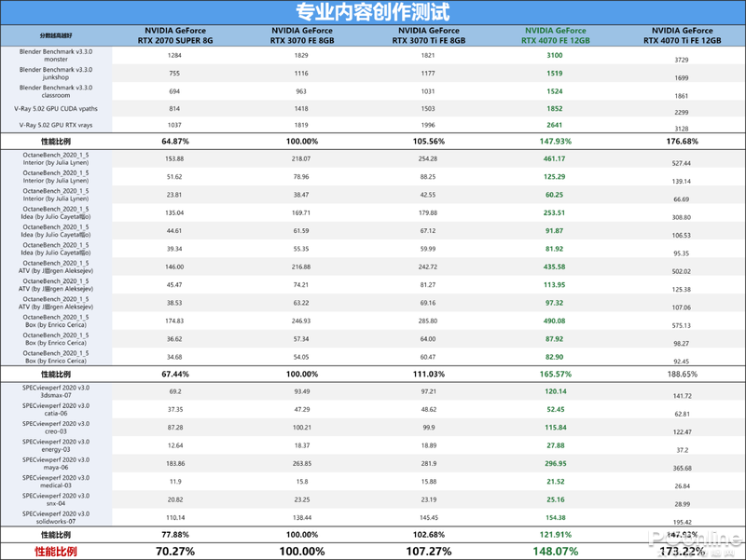Select the green value 1524
Image resolution: width=746 pixels, height=560 pixels.
pos(555,91)
